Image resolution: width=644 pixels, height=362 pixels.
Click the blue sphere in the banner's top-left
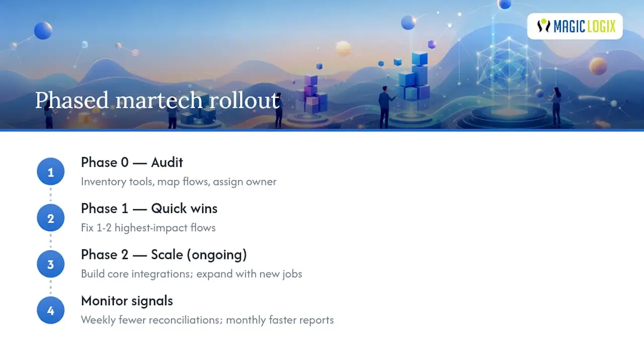coord(43,31)
